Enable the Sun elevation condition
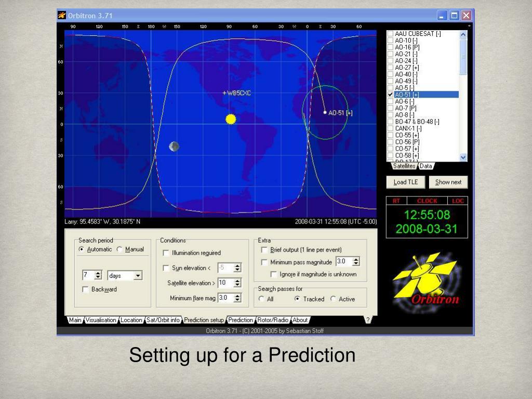This screenshot has height=399, width=532. point(166,268)
